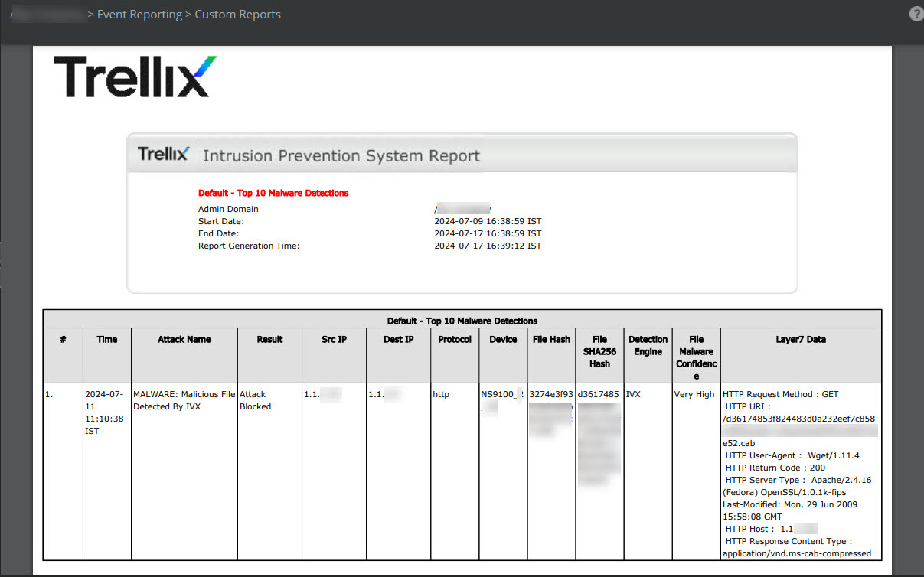
Task: Click the Admin Domain label
Action: click(x=228, y=209)
